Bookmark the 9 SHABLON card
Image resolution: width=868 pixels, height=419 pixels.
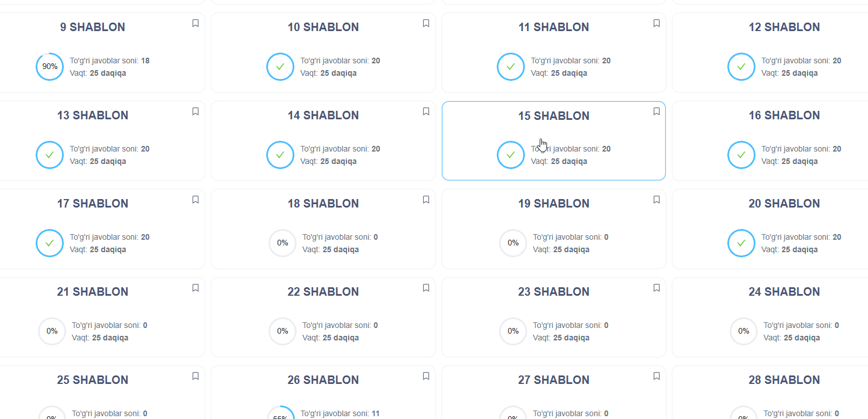click(196, 23)
